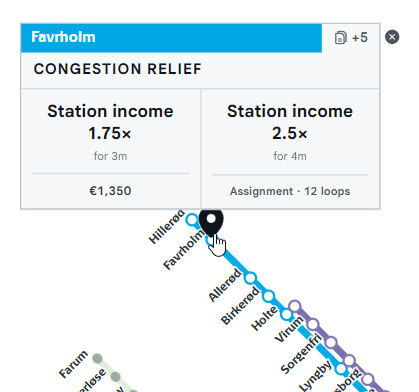Click the Favrholm blue title bar

coord(171,38)
